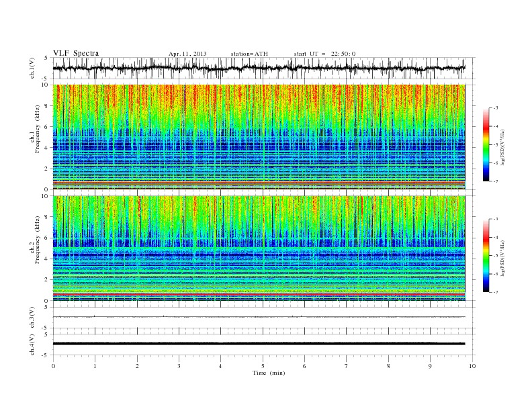Click the "start UT = 22:50:0" header text
532x411 pixels.
pyautogui.click(x=324, y=54)
